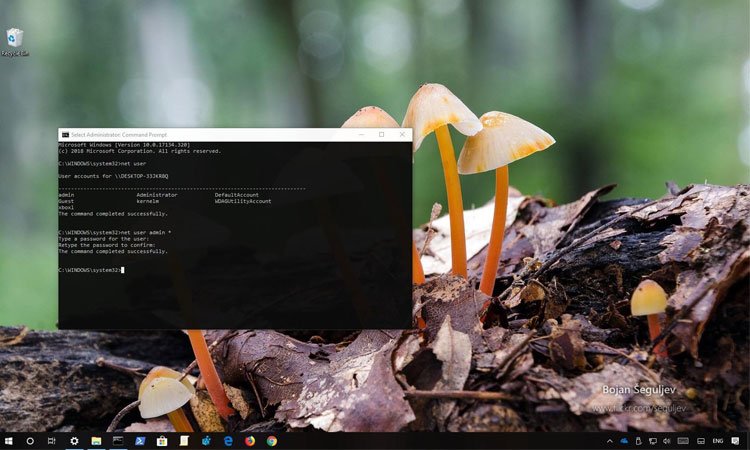The width and height of the screenshot is (750, 450).
Task: Open Cortana search circle on taskbar
Action: [x=30, y=441]
